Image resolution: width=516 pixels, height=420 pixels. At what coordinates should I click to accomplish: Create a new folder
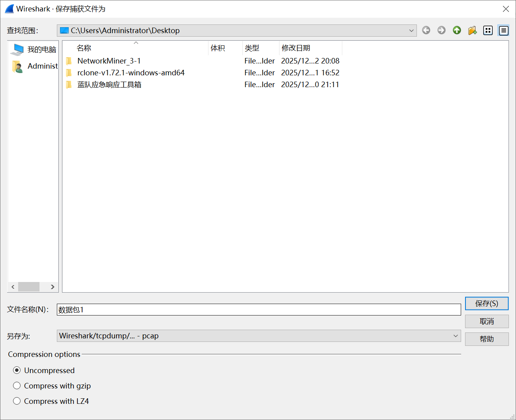473,30
